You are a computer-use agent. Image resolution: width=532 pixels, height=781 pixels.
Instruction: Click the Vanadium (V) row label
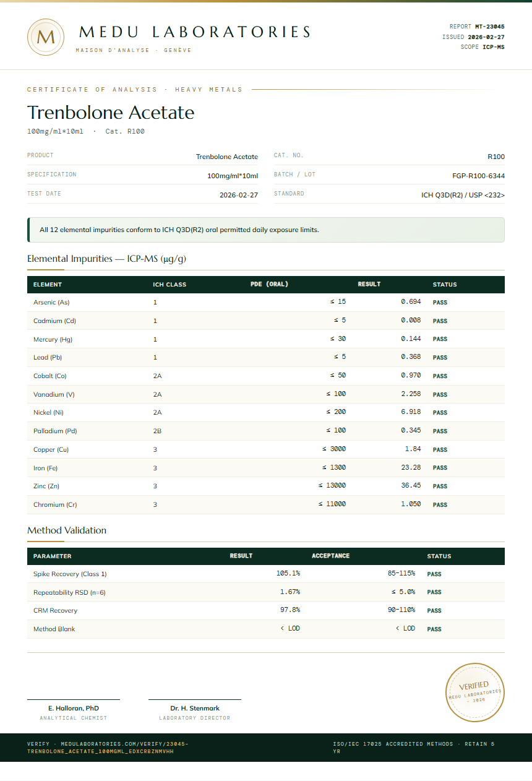[54, 394]
